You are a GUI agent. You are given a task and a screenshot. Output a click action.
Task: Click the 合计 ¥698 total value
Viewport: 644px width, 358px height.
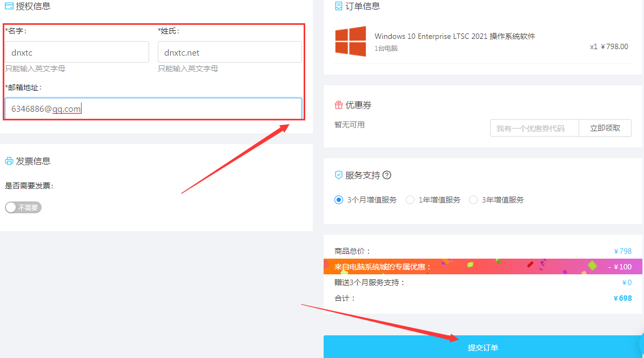pyautogui.click(x=622, y=298)
